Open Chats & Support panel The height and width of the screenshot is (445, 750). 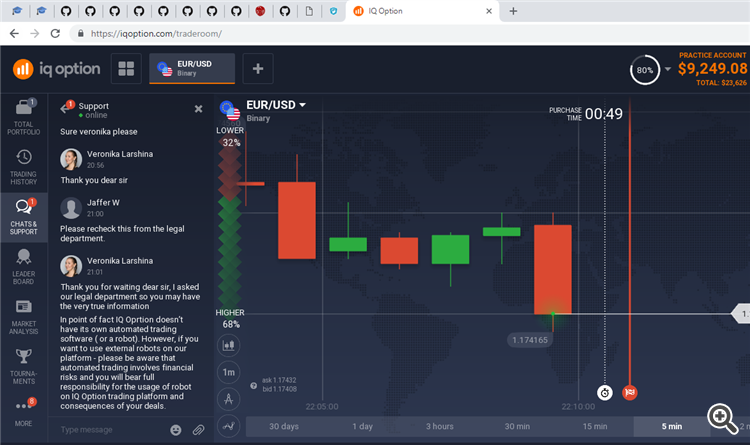(23, 217)
